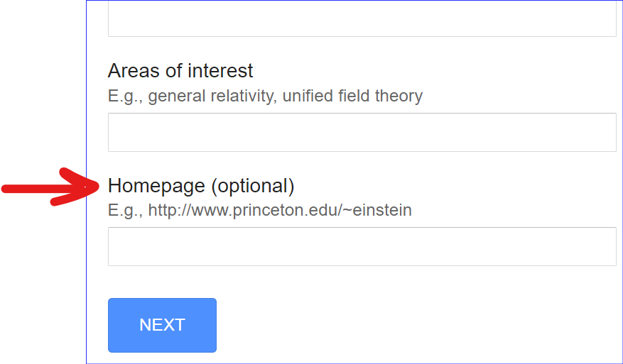Click the blue NEXT button
This screenshot has width=623, height=364.
[162, 325]
